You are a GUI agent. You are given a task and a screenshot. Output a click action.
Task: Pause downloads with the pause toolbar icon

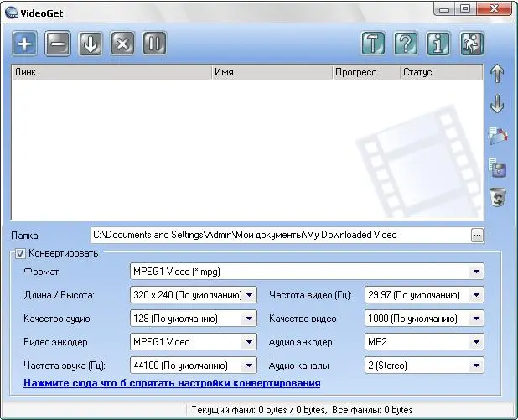[154, 44]
